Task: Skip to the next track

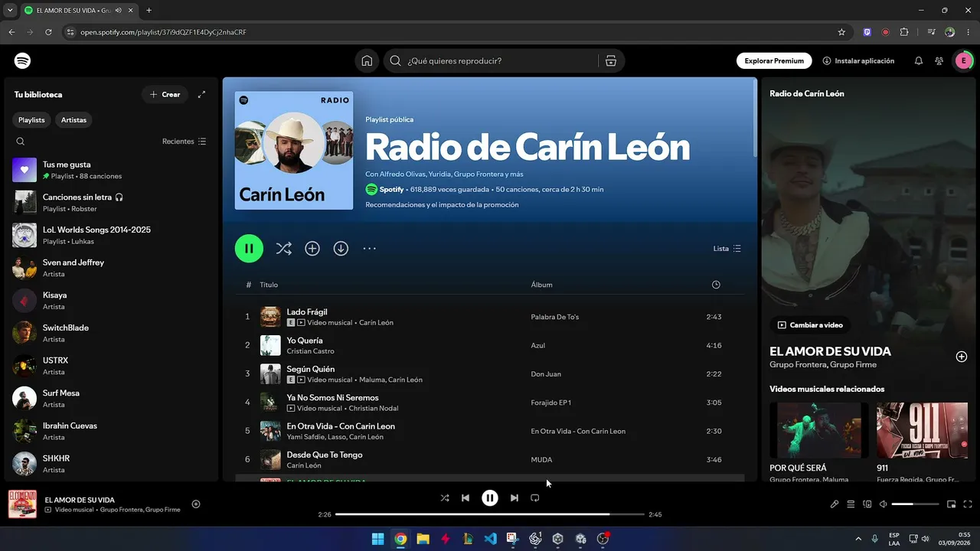Action: (514, 498)
